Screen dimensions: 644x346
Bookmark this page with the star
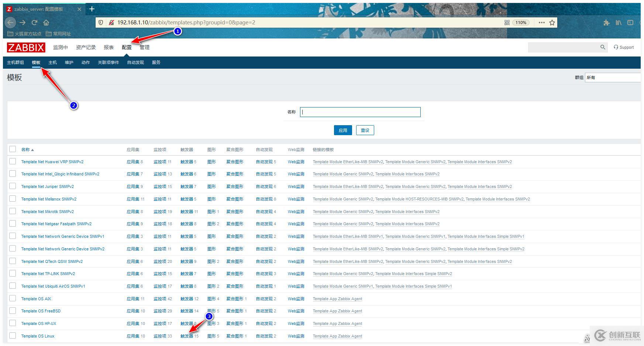pos(552,23)
